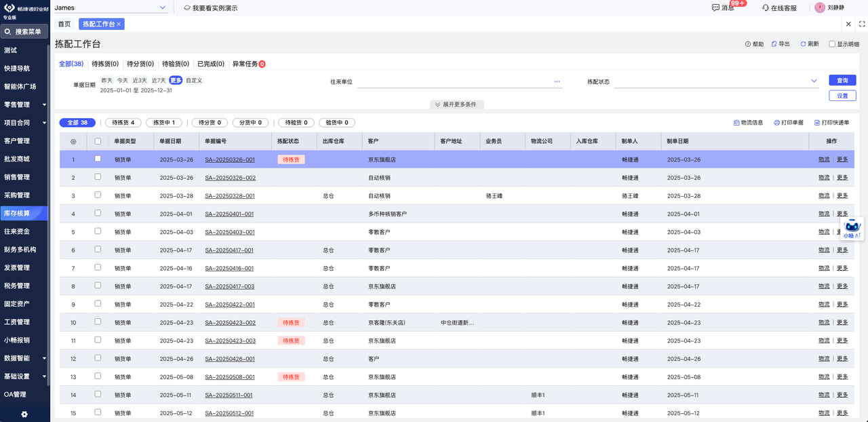Check the row for SA-20250328-001
This screenshot has width=868, height=422.
point(98,195)
